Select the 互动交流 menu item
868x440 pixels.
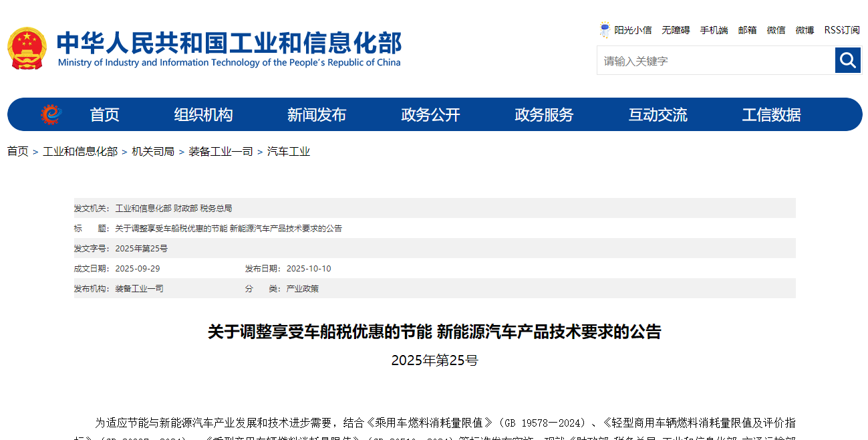coord(658,115)
